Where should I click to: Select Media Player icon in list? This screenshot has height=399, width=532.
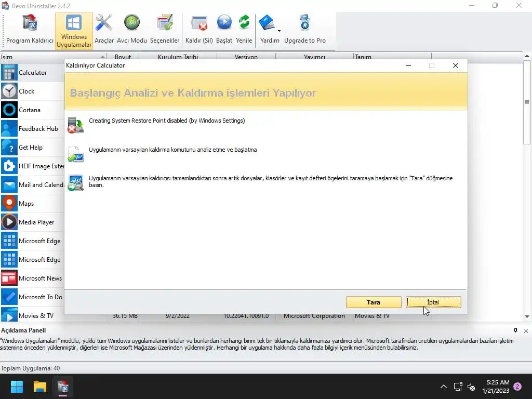(x=9, y=222)
